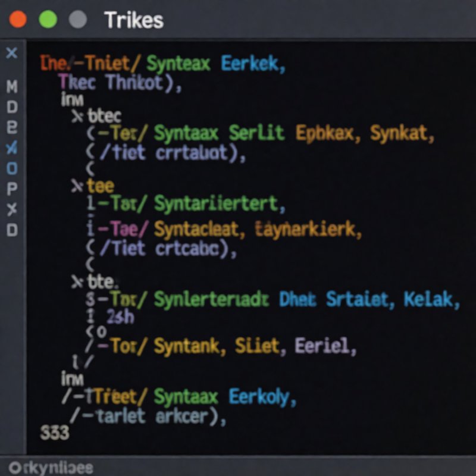Click the gray window button in title bar
Image resolution: width=476 pixels, height=476 pixels.
(x=78, y=19)
